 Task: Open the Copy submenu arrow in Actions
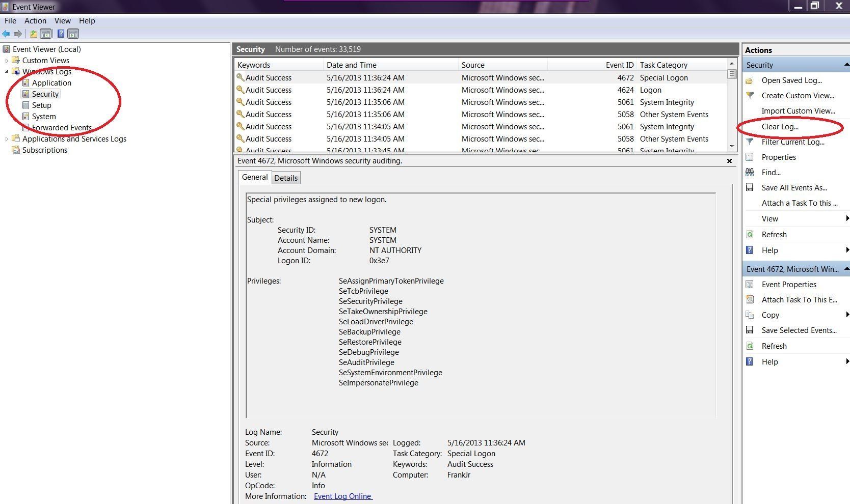[847, 315]
